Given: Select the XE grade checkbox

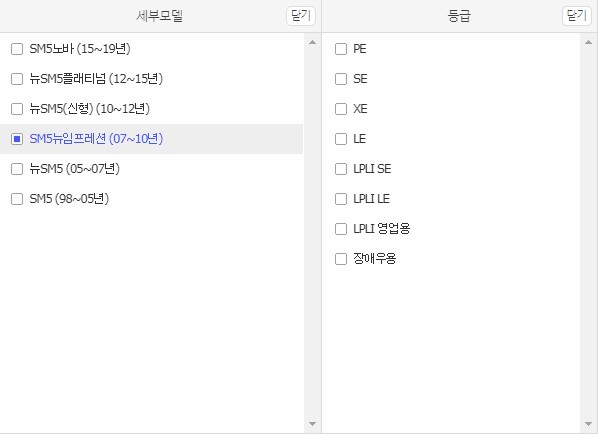Looking at the screenshot, I should (341, 109).
